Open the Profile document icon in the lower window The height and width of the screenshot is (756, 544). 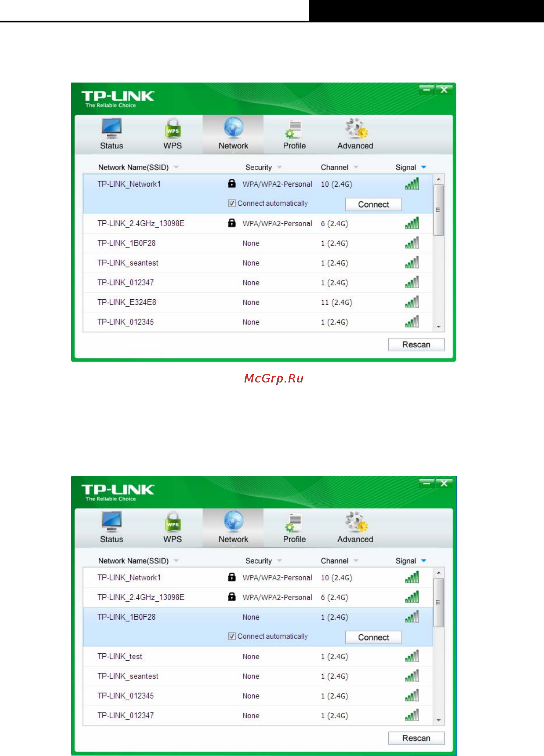(294, 522)
